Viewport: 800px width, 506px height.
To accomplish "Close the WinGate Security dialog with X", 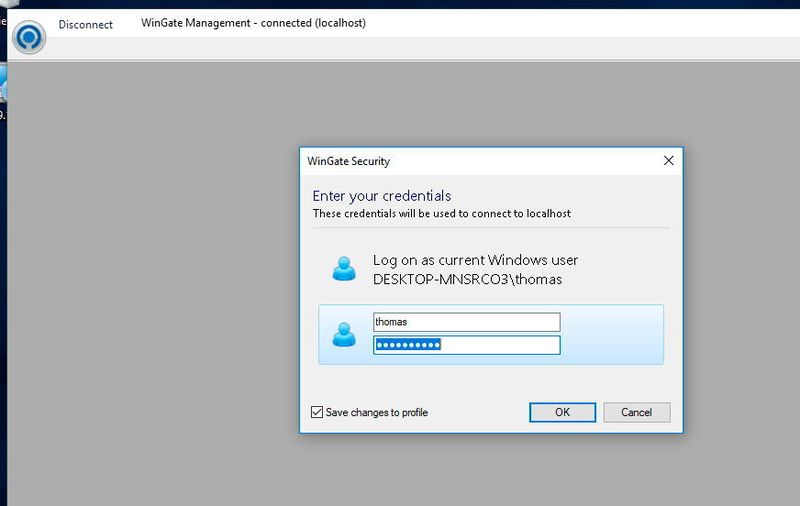I will click(668, 161).
